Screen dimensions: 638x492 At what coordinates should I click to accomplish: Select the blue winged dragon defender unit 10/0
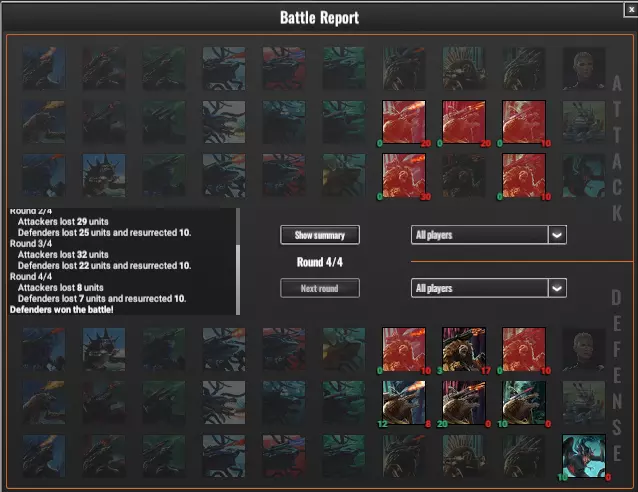(x=584, y=456)
